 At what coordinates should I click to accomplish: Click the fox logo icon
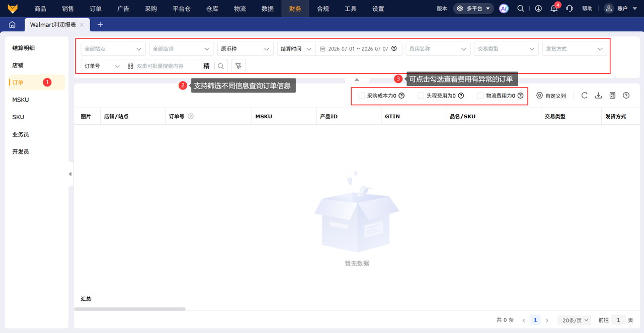click(x=13, y=9)
